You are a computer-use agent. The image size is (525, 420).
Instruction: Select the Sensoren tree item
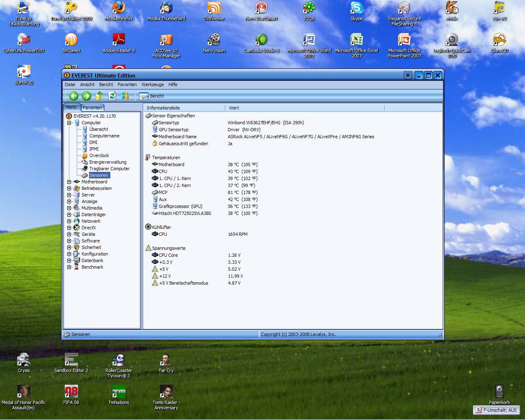(99, 175)
